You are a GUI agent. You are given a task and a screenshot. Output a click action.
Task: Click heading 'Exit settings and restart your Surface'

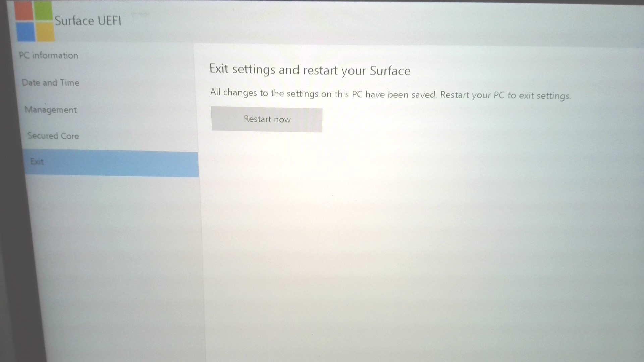310,70
